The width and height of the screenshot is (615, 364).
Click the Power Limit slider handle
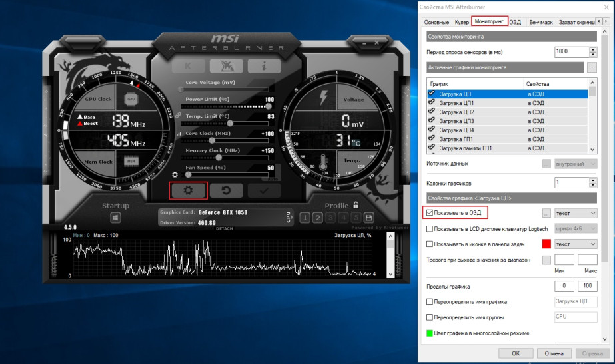click(269, 106)
